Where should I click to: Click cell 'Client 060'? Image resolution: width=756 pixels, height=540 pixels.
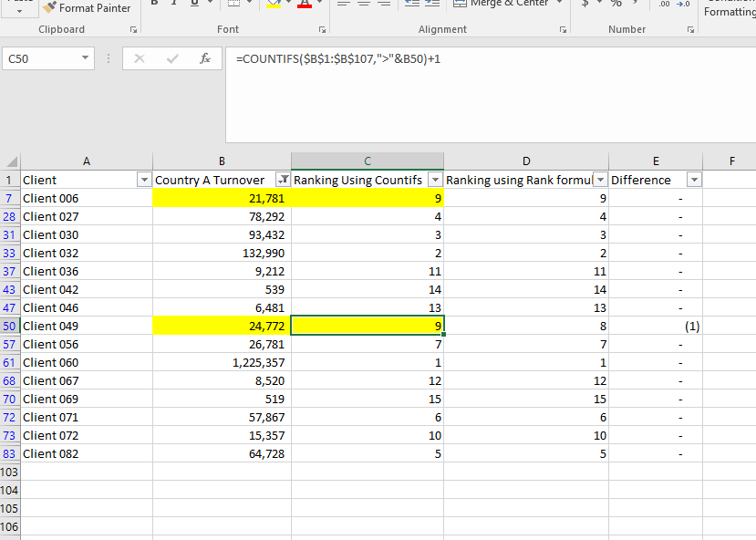(87, 363)
